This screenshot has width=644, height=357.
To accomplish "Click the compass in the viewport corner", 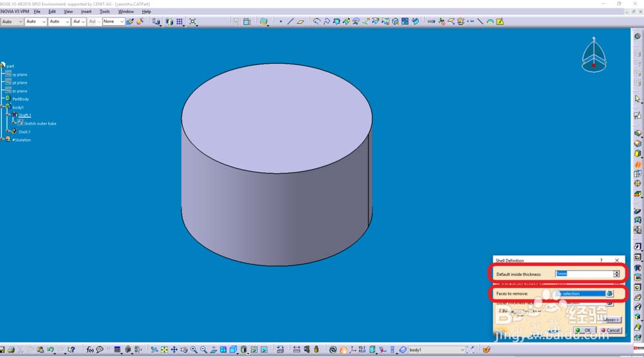I will [x=594, y=55].
